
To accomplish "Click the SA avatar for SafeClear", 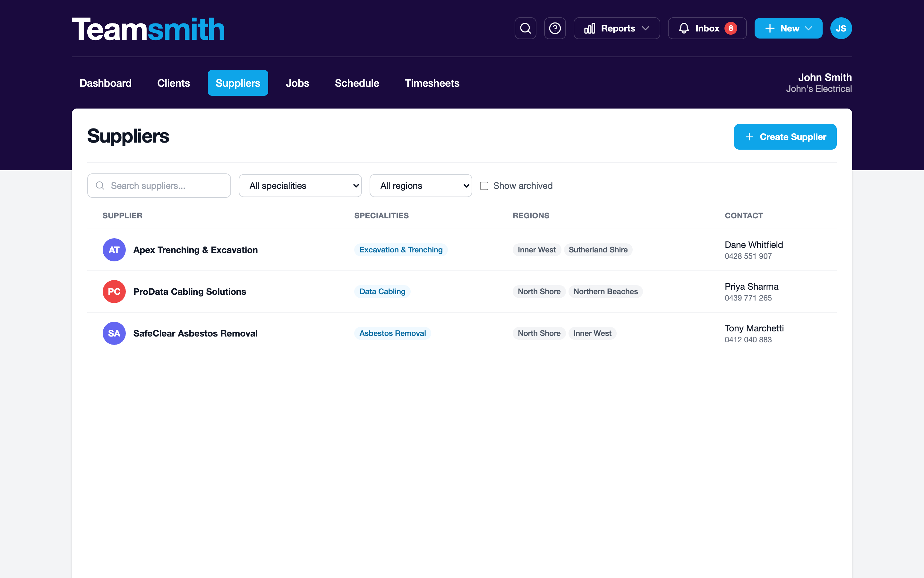I will 114,333.
